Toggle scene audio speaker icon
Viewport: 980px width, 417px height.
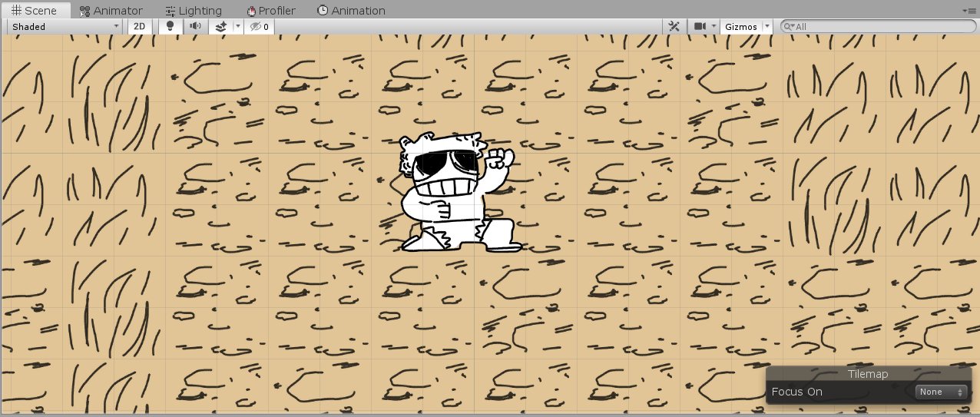tap(195, 26)
